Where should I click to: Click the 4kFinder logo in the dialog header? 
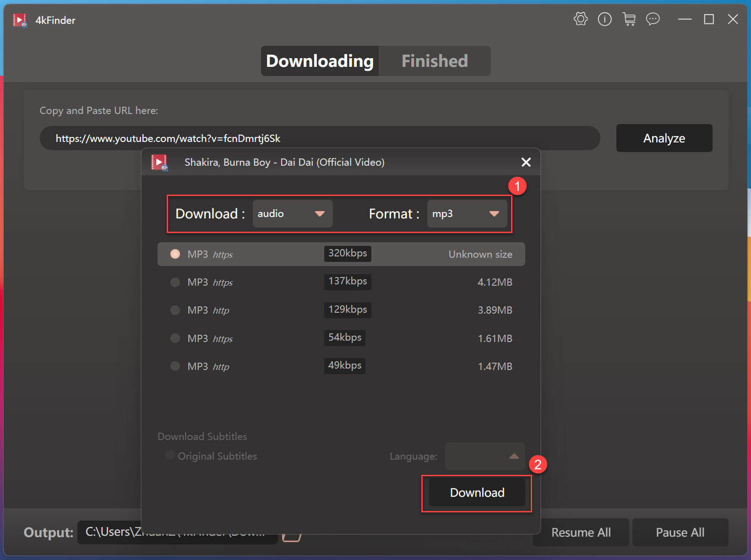coord(160,163)
